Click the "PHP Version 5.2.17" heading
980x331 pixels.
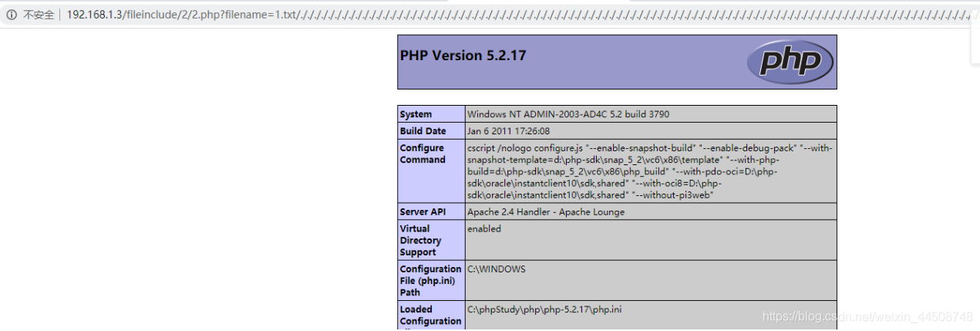[463, 56]
